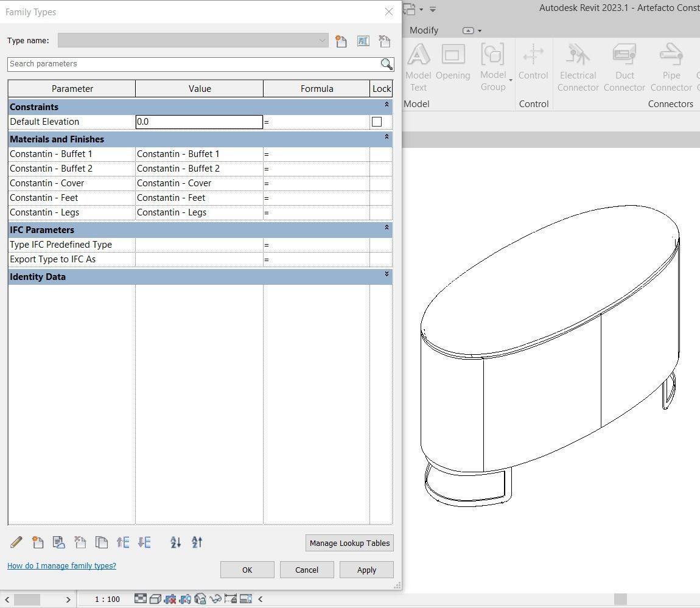This screenshot has height=608, width=700.
Task: Click the Parameter column header
Action: point(72,88)
